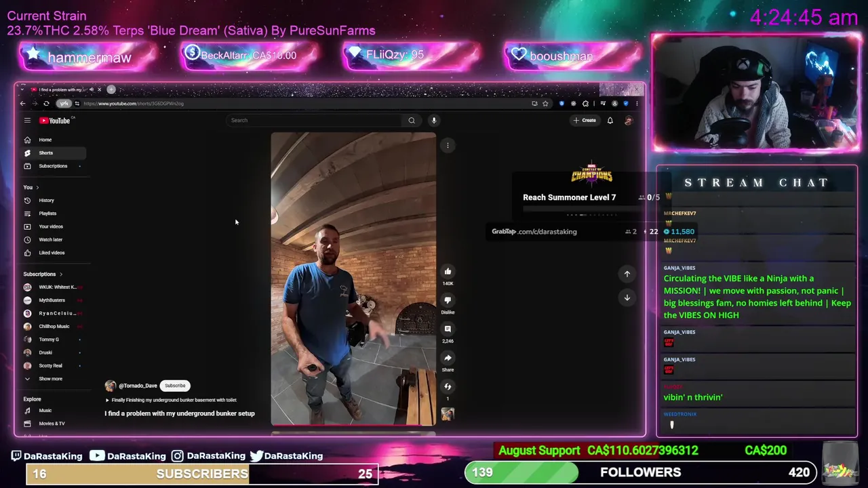Open the browser tab list dropdown
The height and width of the screenshot is (488, 868).
(22, 89)
